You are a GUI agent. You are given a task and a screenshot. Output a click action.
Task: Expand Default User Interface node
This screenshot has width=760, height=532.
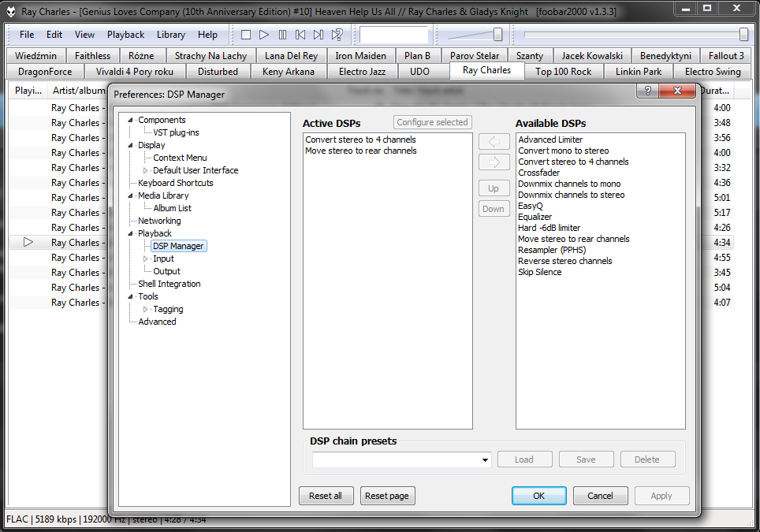click(145, 170)
